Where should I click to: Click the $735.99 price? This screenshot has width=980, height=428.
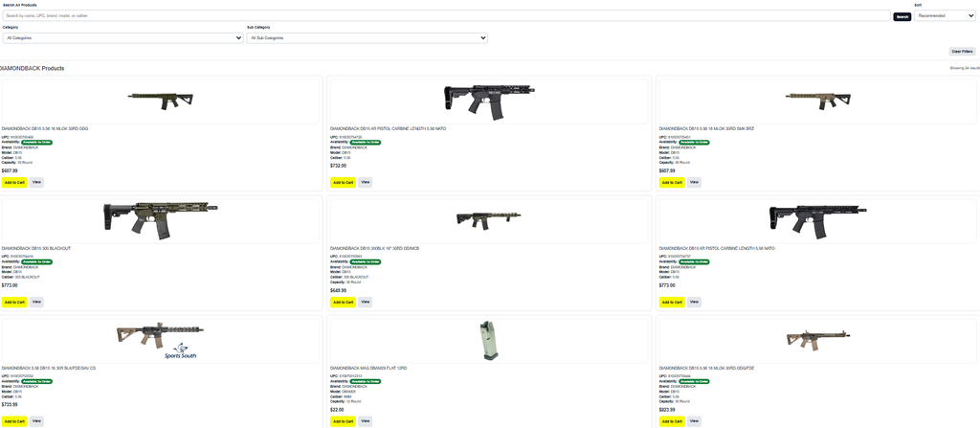pyautogui.click(x=10, y=405)
